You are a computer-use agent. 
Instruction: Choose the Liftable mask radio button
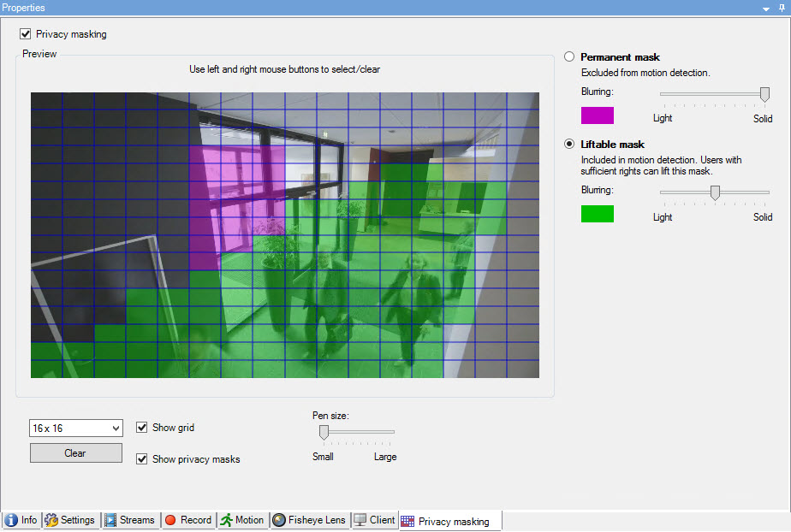[x=569, y=145]
